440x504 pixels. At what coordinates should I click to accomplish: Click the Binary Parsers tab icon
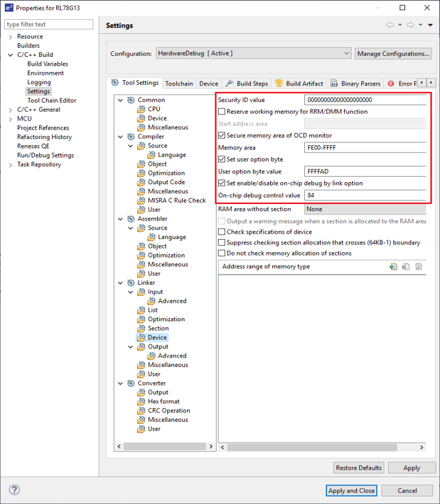click(334, 84)
